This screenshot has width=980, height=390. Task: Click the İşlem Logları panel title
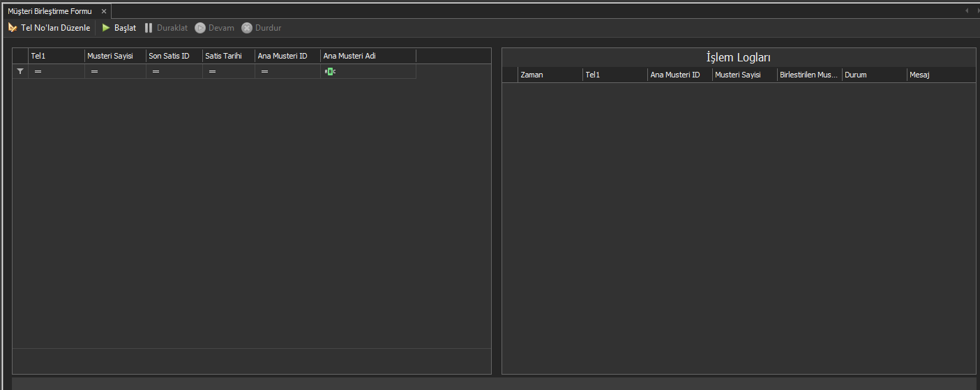738,58
